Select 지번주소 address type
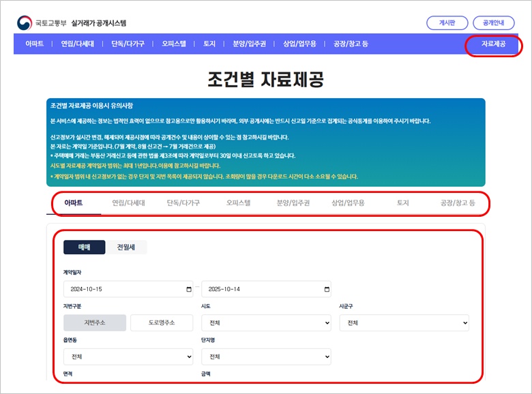The image size is (532, 394). [x=95, y=322]
